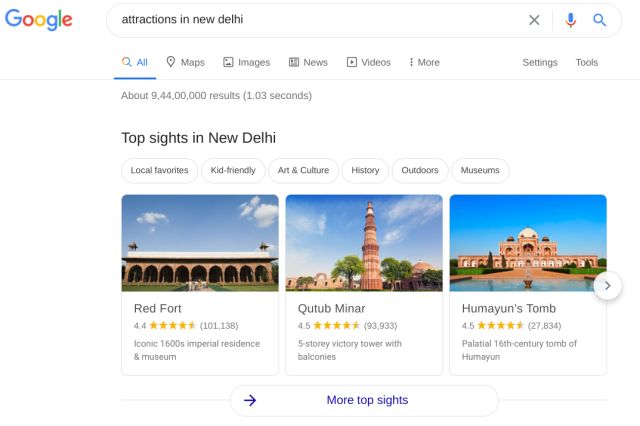The image size is (640, 426).
Task: Start voice search with microphone icon
Action: click(571, 20)
